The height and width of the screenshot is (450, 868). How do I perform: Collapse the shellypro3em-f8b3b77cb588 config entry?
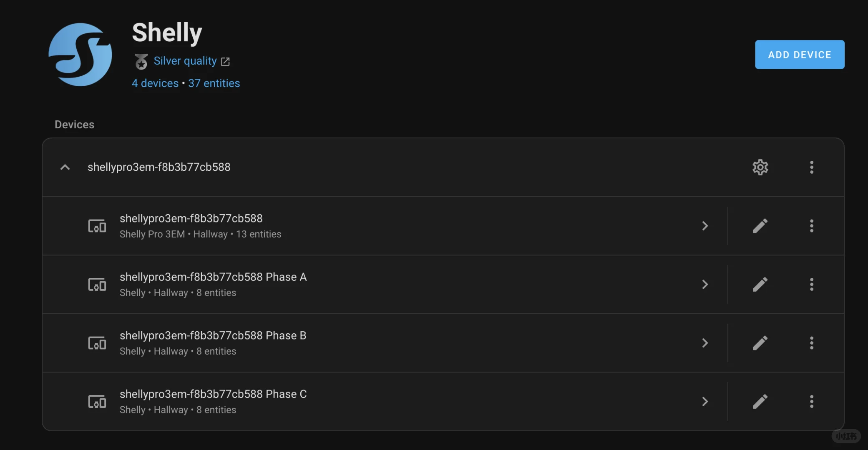coord(65,167)
